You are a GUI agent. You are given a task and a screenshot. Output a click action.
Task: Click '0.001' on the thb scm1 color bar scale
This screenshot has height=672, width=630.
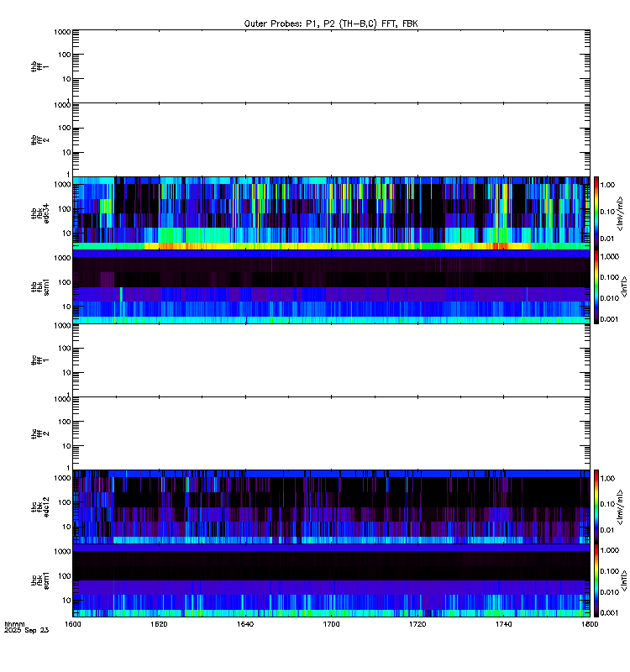tap(610, 319)
